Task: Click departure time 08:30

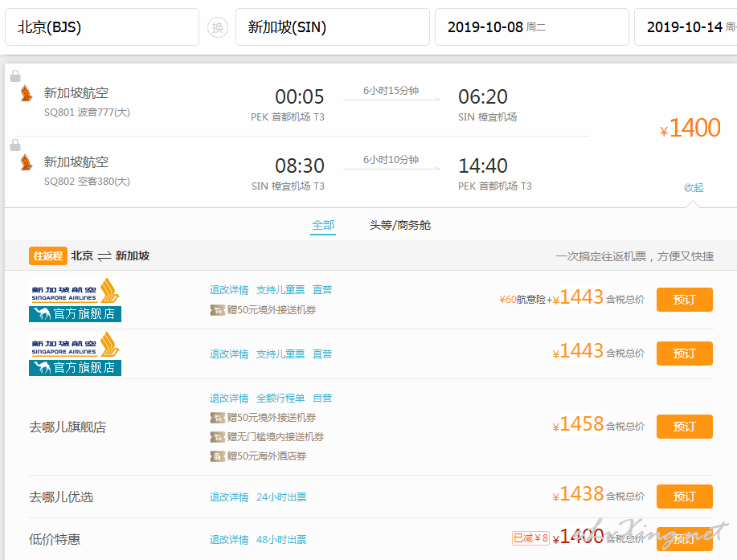Action: pyautogui.click(x=300, y=166)
